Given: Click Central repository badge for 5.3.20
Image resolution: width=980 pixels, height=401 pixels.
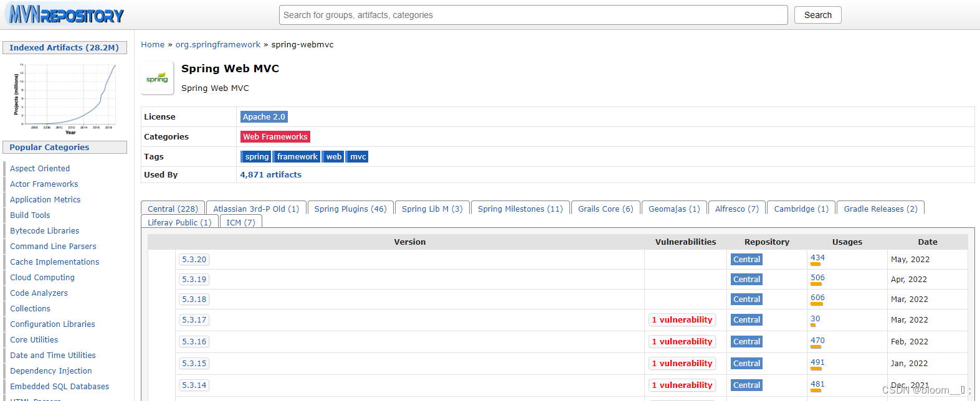Looking at the screenshot, I should (x=746, y=260).
